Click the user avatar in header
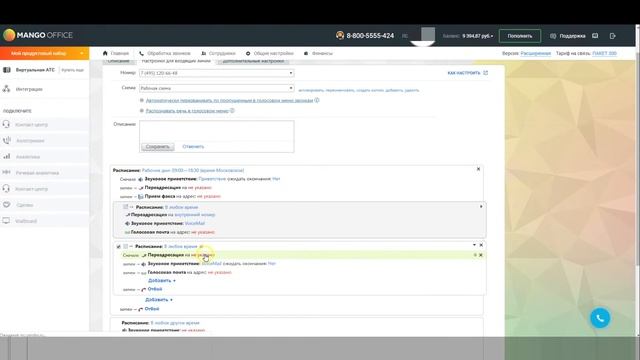The height and width of the screenshot is (360, 640). (x=428, y=34)
